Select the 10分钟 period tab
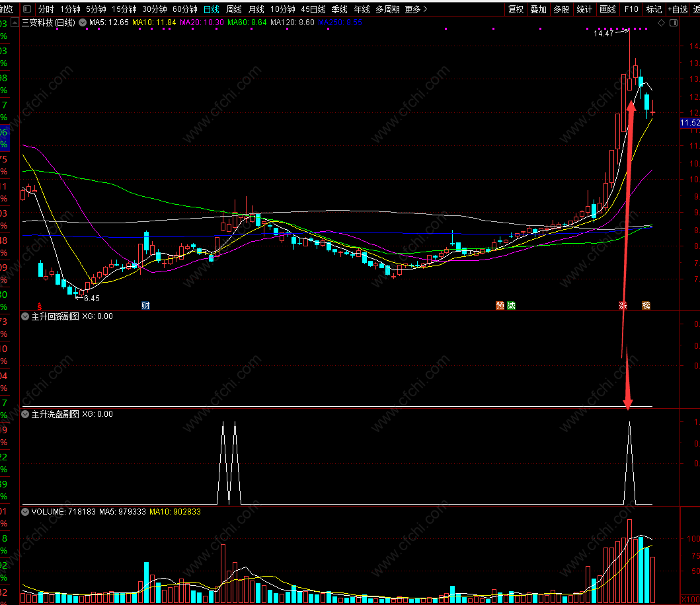The width and height of the screenshot is (700, 605). click(283, 9)
